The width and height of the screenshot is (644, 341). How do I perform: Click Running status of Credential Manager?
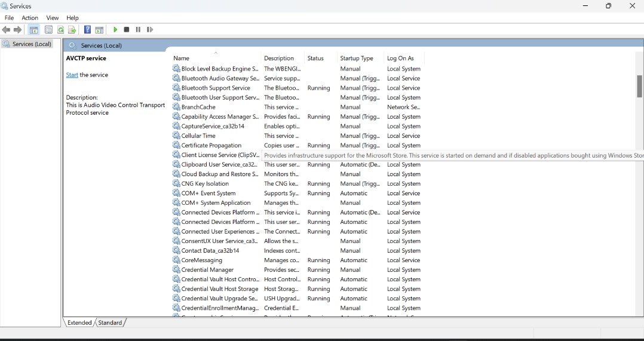click(318, 269)
